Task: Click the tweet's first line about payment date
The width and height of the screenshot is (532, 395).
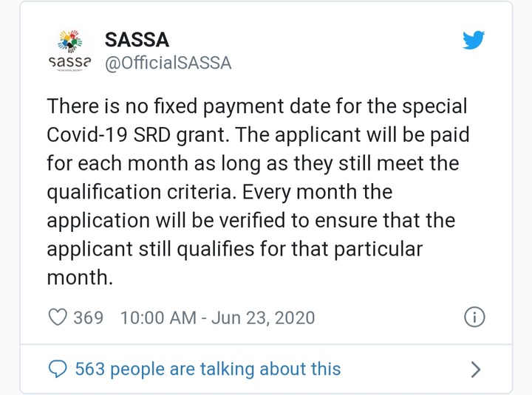Action: click(x=257, y=106)
